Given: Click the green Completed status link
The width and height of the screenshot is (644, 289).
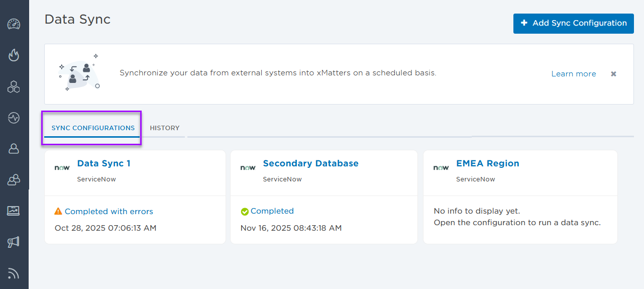Looking at the screenshot, I should [272, 211].
